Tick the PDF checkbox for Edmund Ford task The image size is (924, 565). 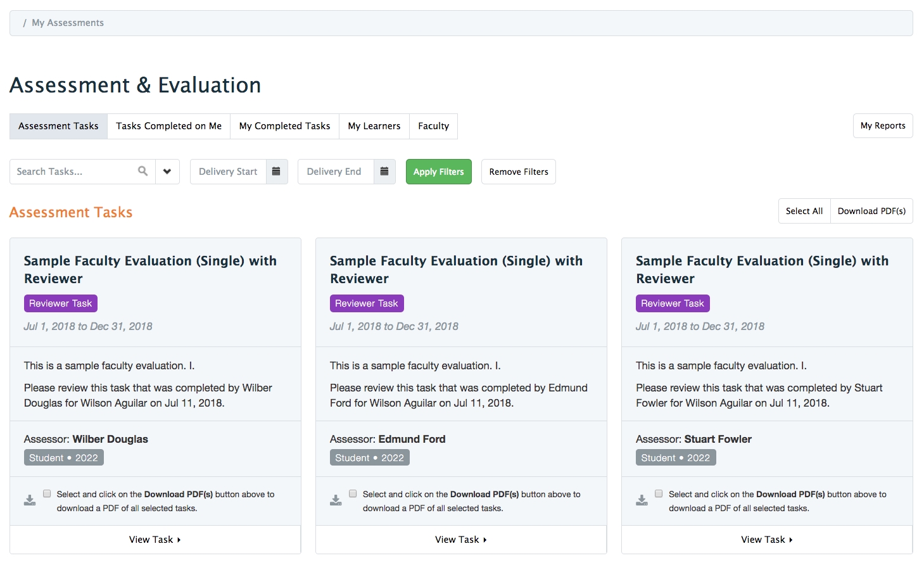[x=353, y=493]
